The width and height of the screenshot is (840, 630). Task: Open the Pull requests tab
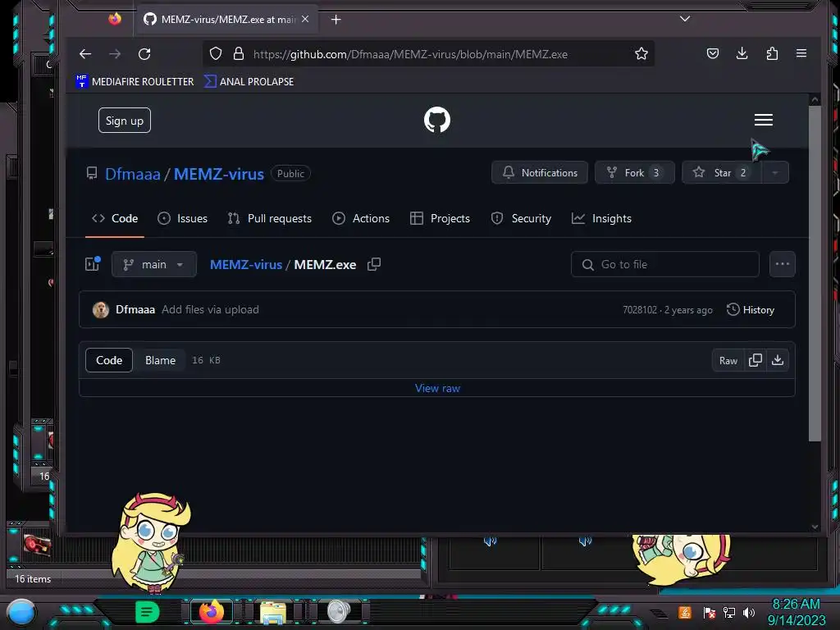pyautogui.click(x=269, y=218)
